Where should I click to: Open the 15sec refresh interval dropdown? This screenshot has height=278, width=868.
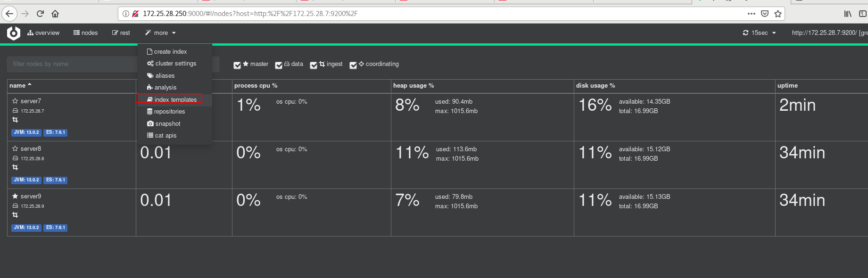click(759, 33)
